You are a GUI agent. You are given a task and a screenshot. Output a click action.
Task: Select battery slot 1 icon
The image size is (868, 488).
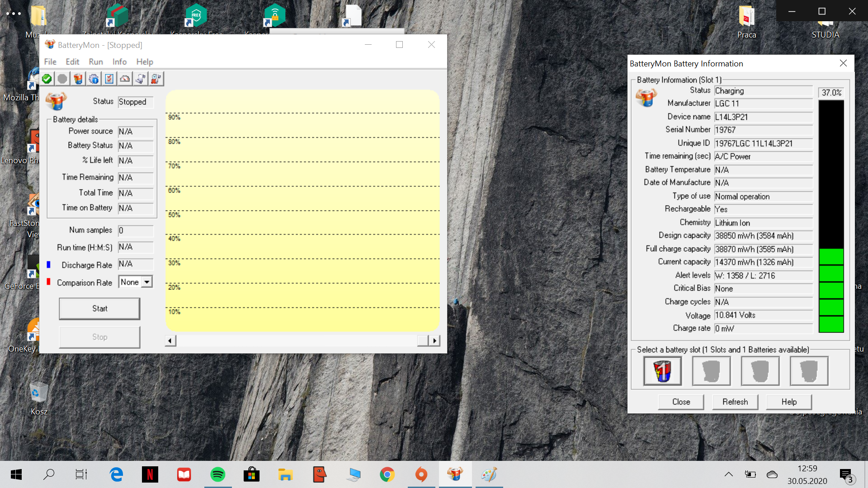tap(662, 371)
